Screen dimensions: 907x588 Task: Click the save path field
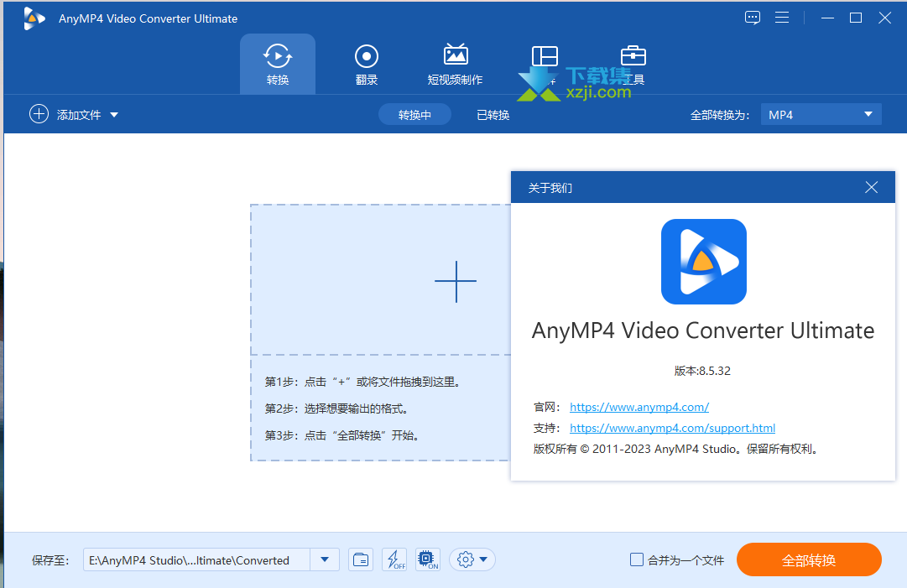click(196, 559)
